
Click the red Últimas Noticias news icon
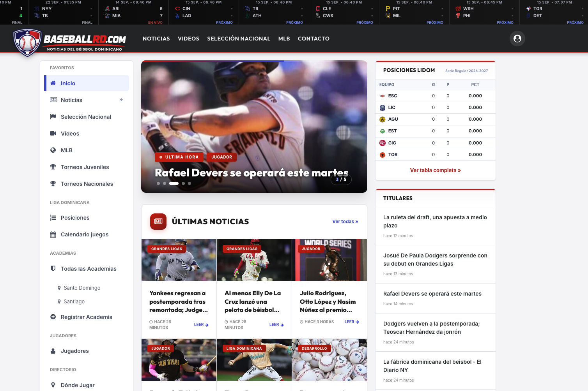(158, 221)
